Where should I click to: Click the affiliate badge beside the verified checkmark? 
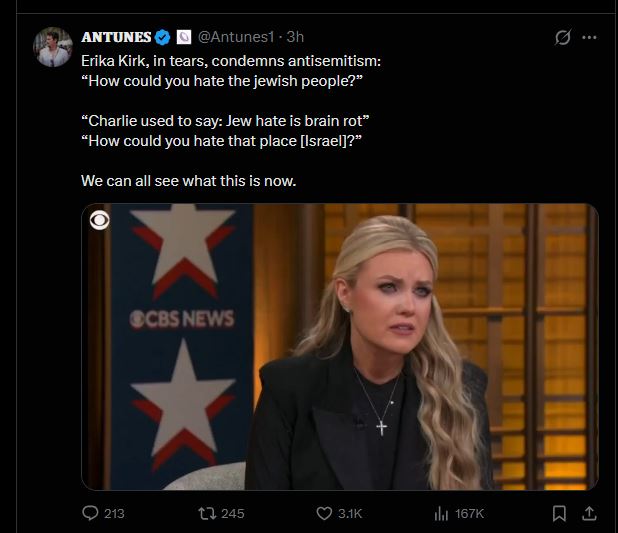click(183, 37)
